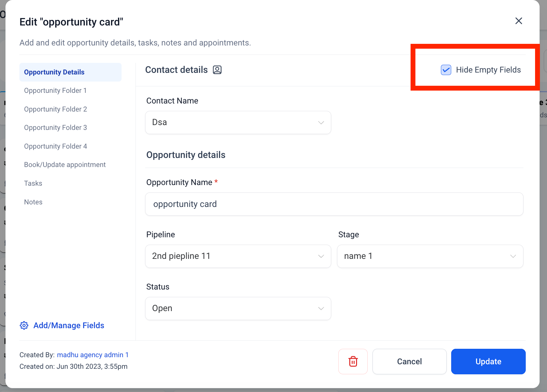Switch to Opportunity Folder 1
This screenshot has height=392, width=547.
tap(55, 91)
